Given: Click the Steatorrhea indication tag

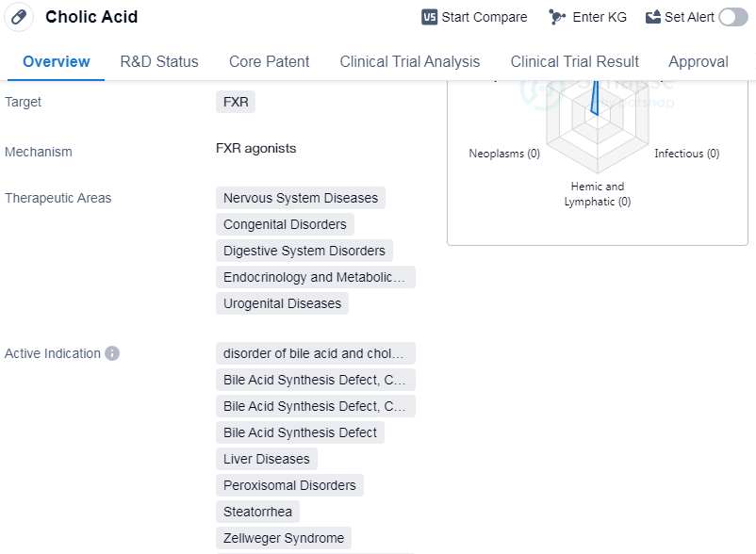Looking at the screenshot, I should point(257,512).
